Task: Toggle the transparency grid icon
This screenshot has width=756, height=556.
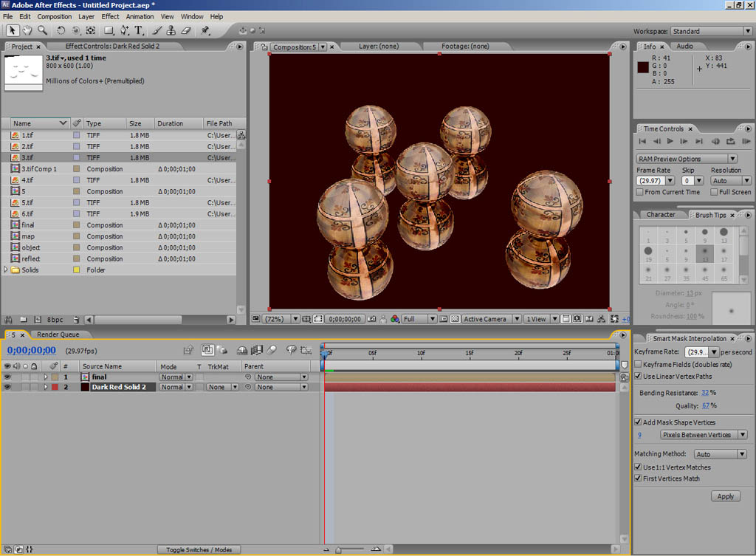Action: (455, 319)
